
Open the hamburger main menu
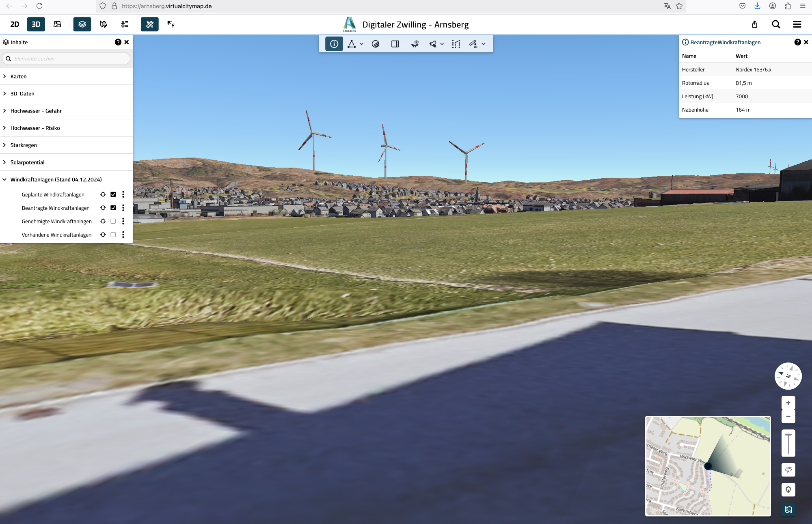click(x=797, y=24)
